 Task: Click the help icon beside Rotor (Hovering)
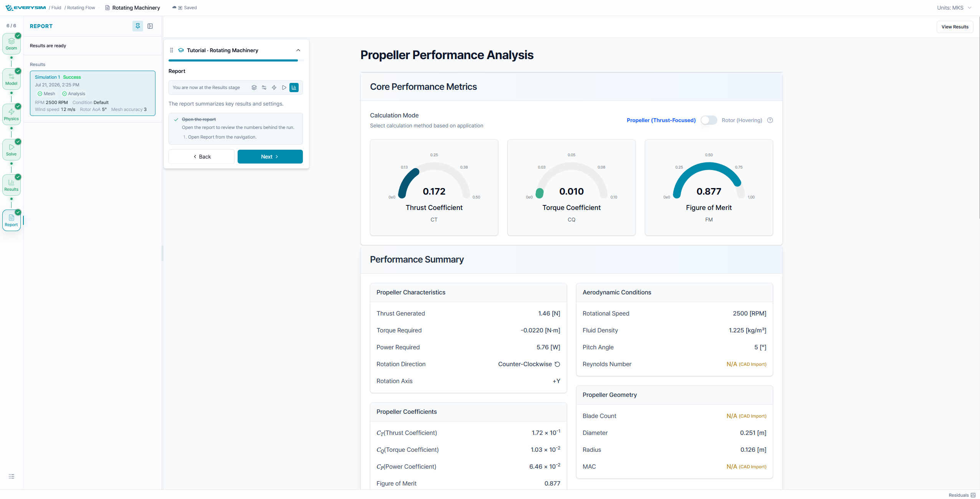(770, 120)
